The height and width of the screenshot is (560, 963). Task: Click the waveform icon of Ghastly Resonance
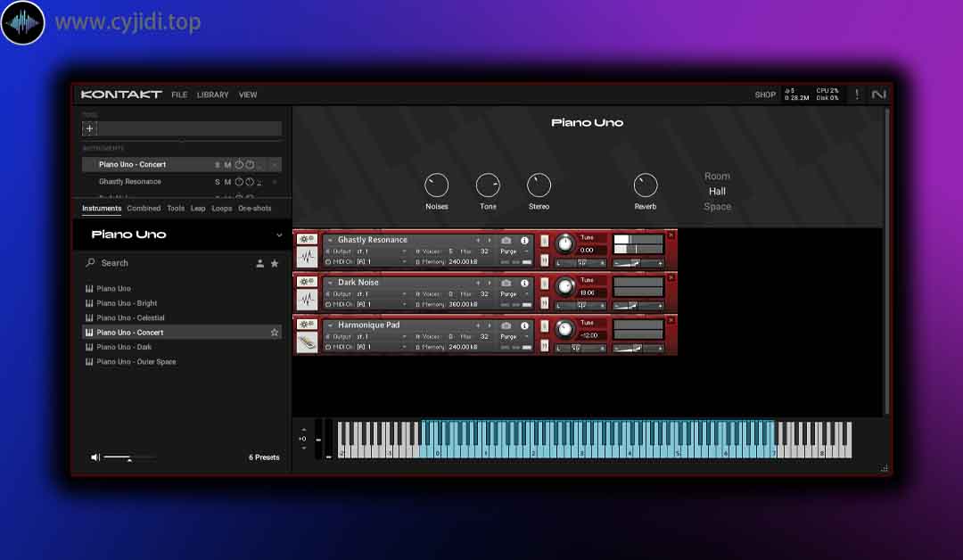pyautogui.click(x=307, y=257)
